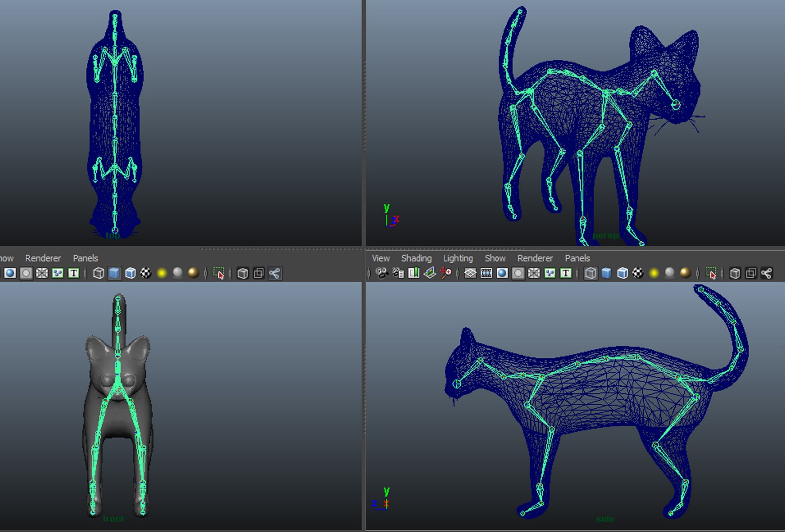Open the Renderer dropdown
The width and height of the screenshot is (785, 532).
coord(535,258)
